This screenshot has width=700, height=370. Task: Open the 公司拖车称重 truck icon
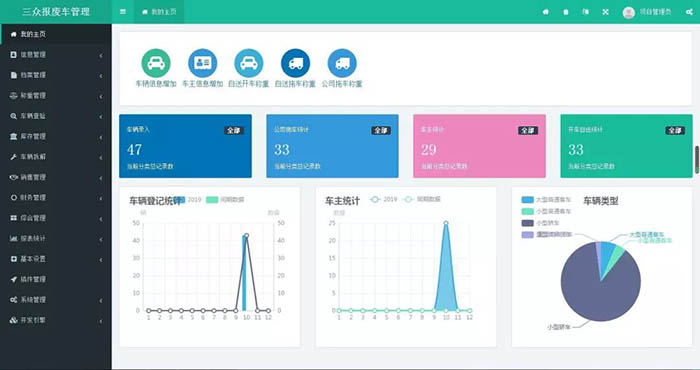pos(342,63)
